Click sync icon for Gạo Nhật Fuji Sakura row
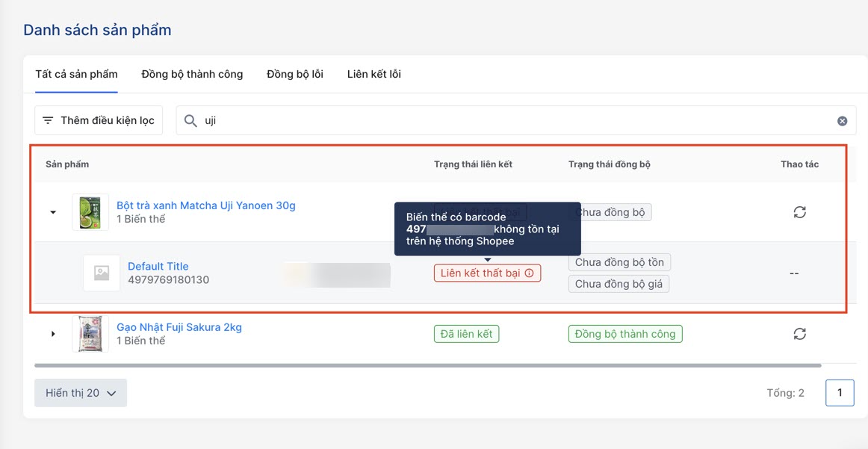Image resolution: width=868 pixels, height=449 pixels. pos(799,334)
